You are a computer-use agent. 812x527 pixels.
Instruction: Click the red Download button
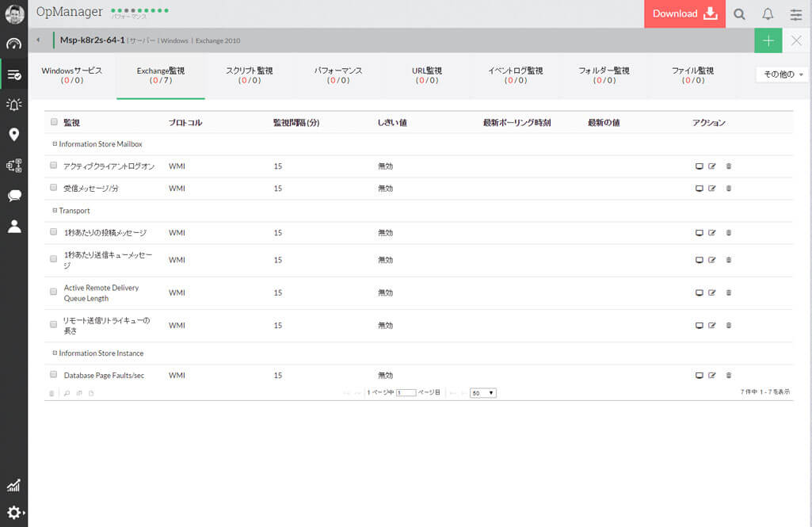(x=684, y=14)
